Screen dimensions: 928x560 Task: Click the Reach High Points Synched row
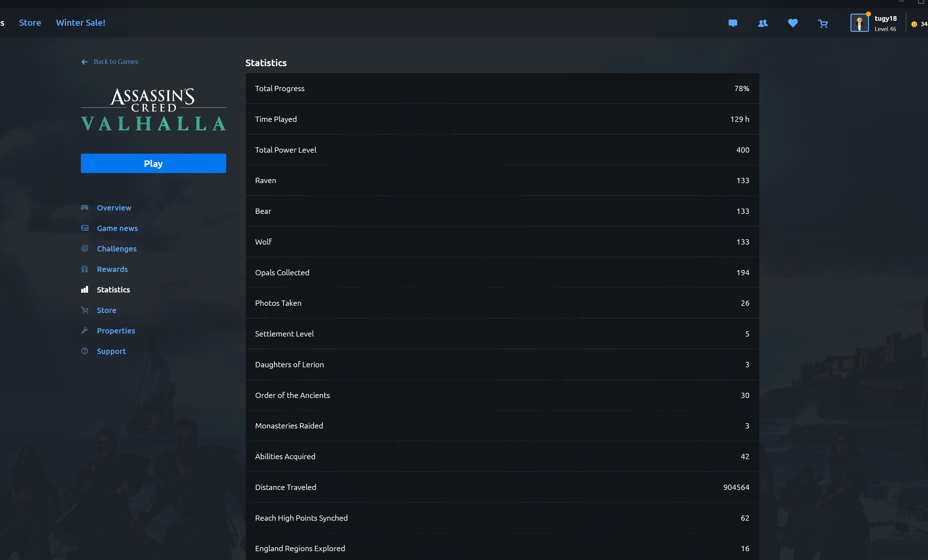502,518
